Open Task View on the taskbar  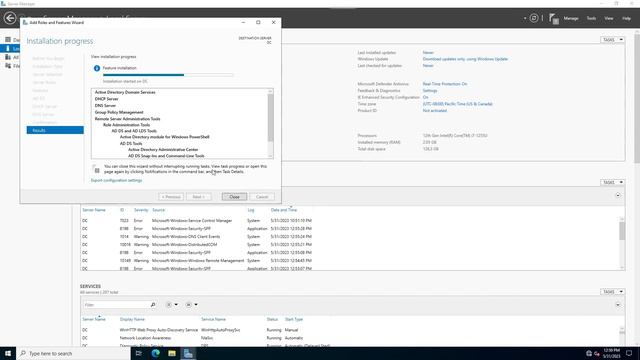(x=139, y=353)
